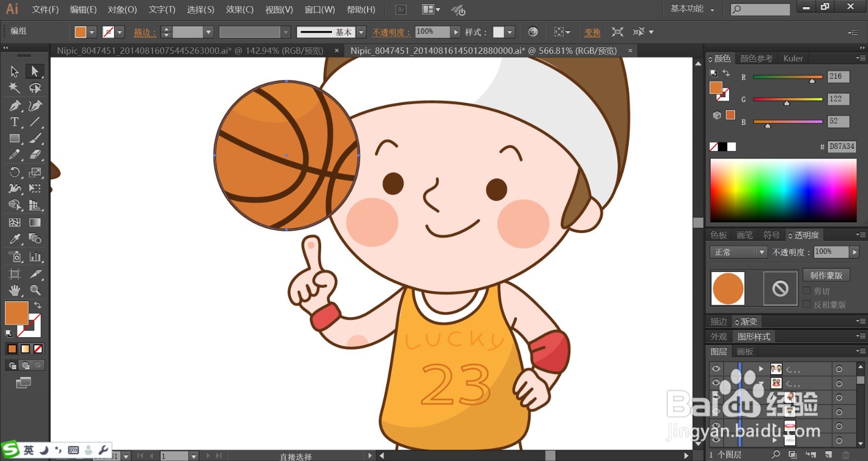Swap fill and stroke colors
Screen dimensions: 868x461
38,305
